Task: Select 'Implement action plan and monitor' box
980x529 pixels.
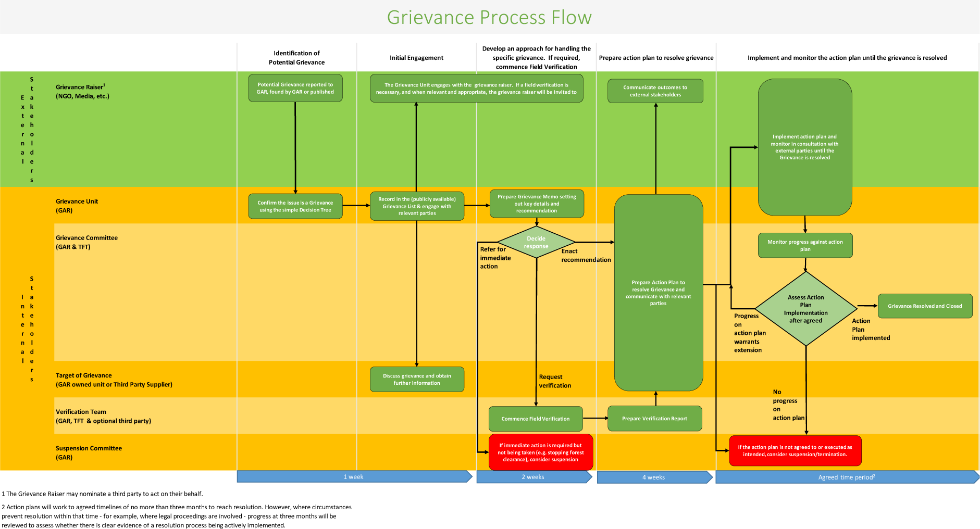Action: [805, 147]
